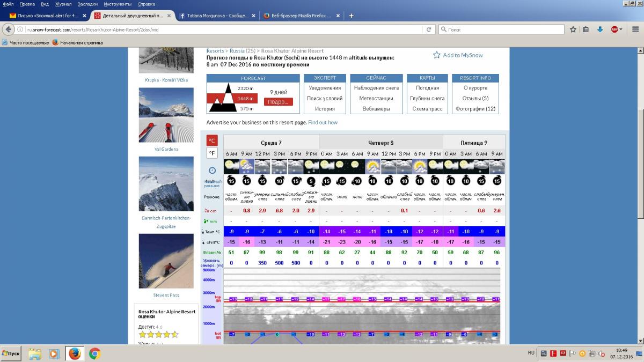Image resolution: width=644 pixels, height=362 pixels.
Task: Open the Фотографии (12) link
Action: [475, 109]
